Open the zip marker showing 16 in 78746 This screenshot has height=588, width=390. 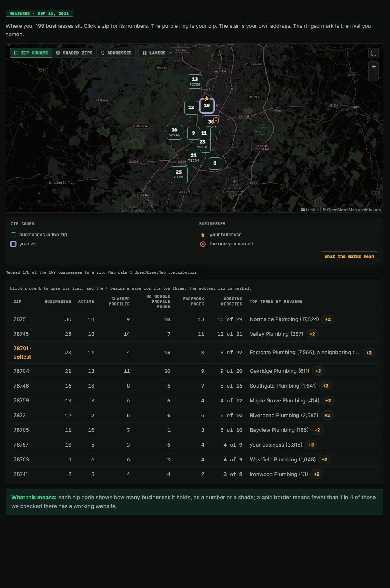click(174, 132)
